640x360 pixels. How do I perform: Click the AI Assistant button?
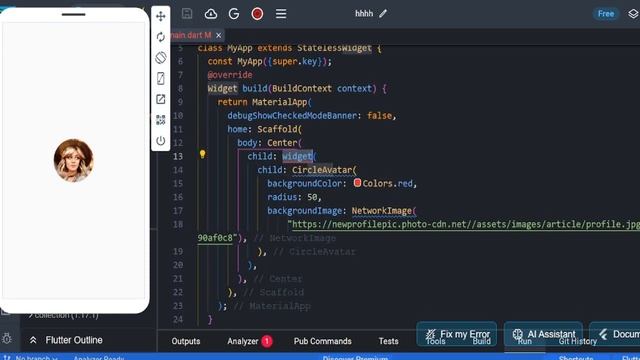coord(543,334)
